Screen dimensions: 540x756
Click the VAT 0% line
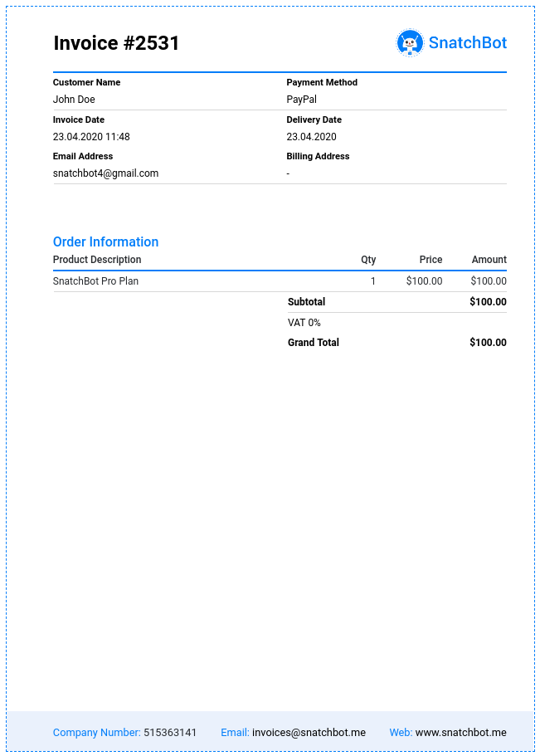coord(304,323)
